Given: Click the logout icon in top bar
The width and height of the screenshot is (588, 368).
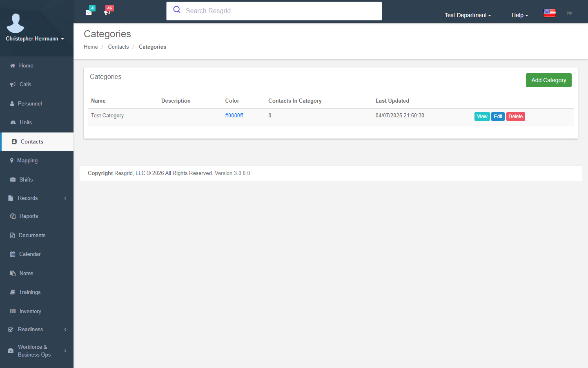Looking at the screenshot, I should pyautogui.click(x=570, y=13).
